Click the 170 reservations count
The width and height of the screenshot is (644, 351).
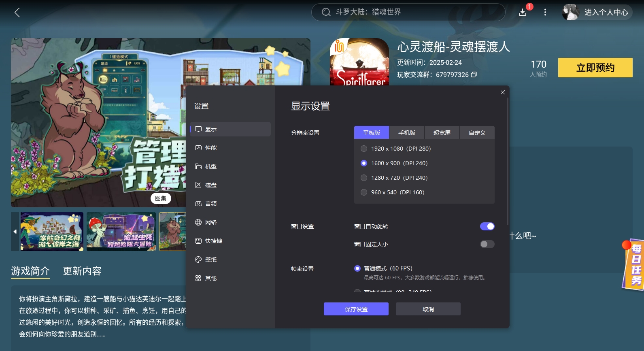click(x=538, y=64)
